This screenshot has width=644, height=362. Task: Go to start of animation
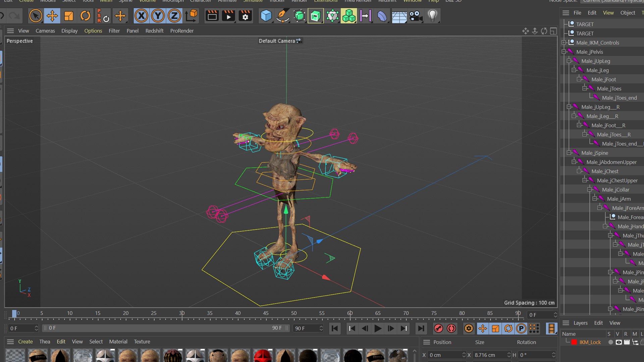point(335,328)
